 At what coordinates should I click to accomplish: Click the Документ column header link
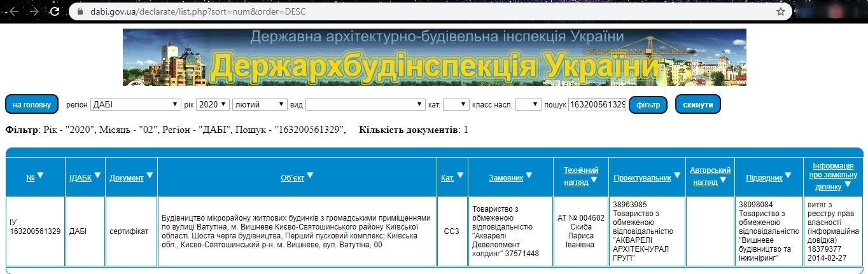point(126,178)
